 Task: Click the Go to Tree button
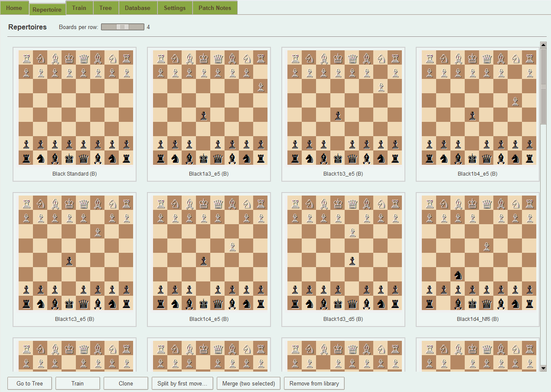coord(30,383)
